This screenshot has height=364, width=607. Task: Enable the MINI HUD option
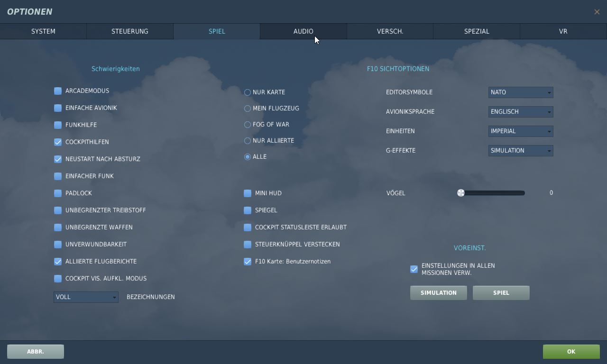(248, 193)
